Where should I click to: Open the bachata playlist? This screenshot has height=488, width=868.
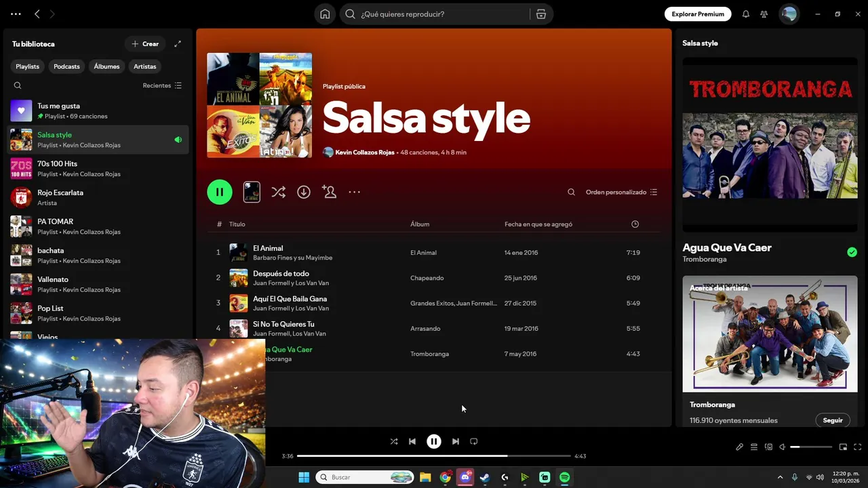(x=98, y=255)
